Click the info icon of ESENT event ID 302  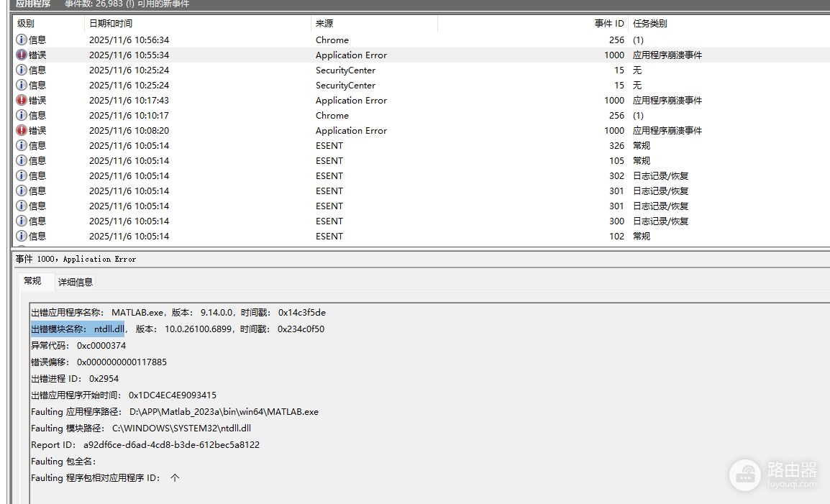coord(21,175)
